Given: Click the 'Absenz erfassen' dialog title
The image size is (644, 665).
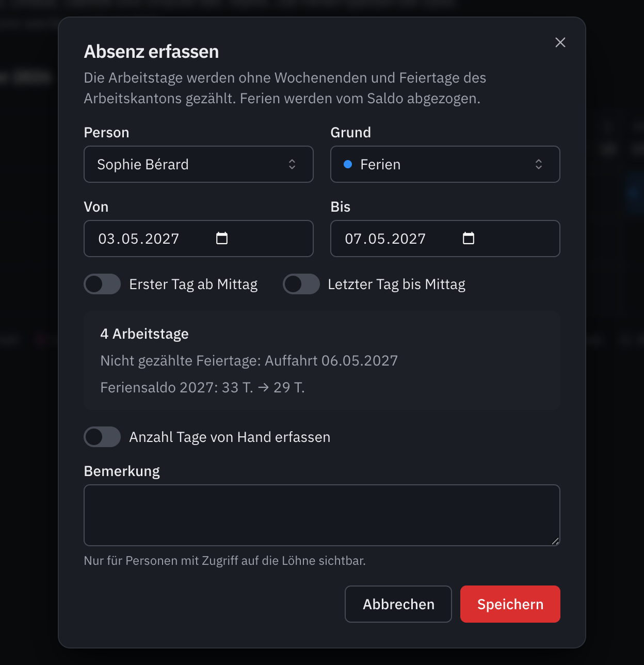Looking at the screenshot, I should [x=151, y=52].
